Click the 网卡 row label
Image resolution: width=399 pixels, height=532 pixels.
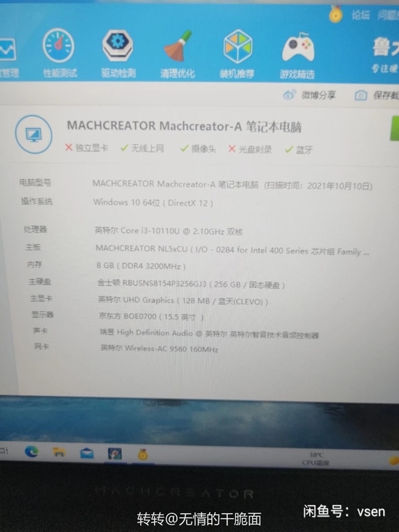coord(42,346)
